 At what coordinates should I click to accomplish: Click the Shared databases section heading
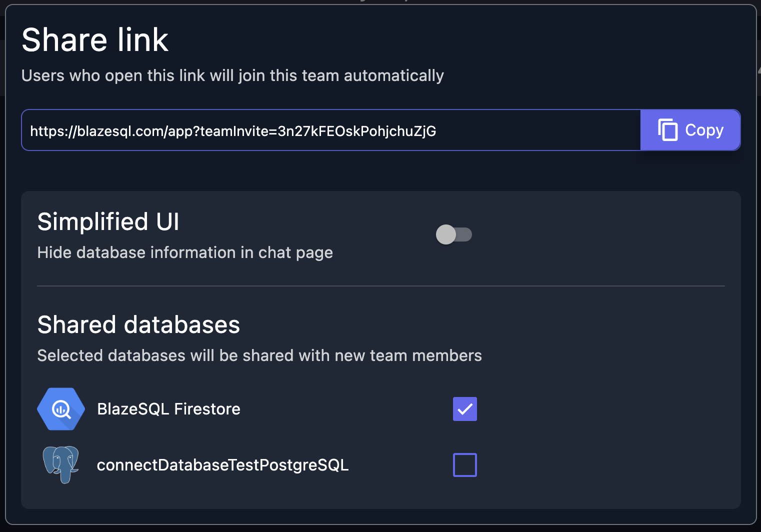click(x=138, y=324)
